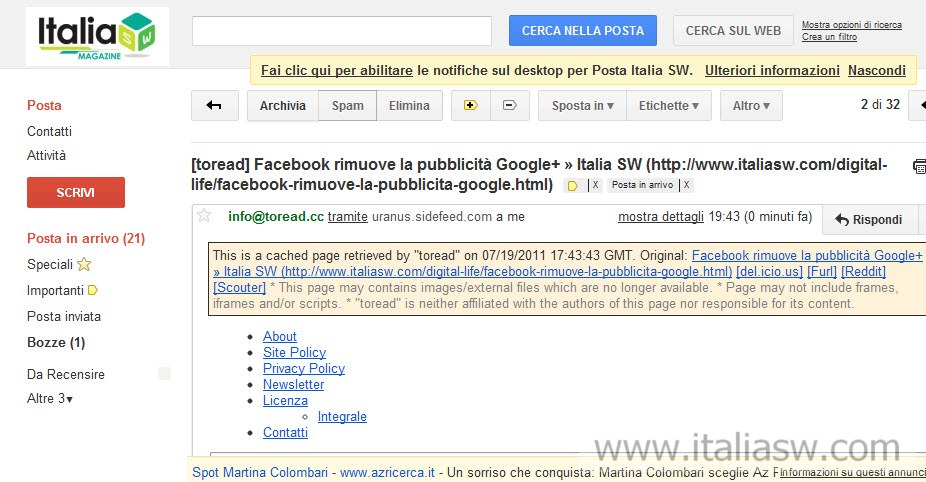Viewport: 926px width, 482px height.
Task: Click the mostra dettagli link
Action: (x=661, y=217)
